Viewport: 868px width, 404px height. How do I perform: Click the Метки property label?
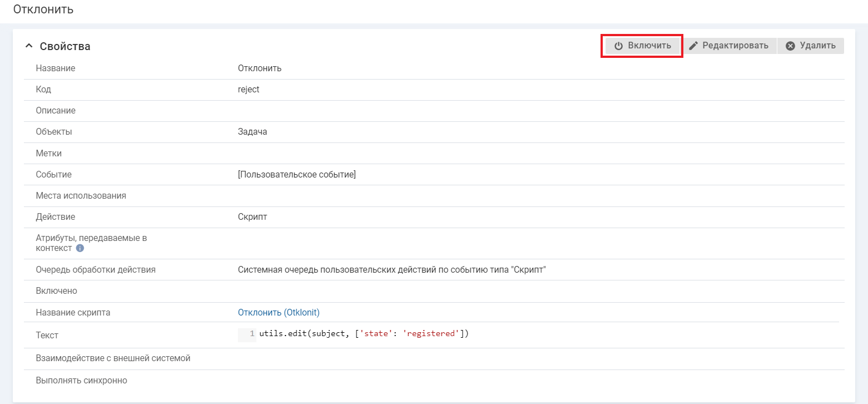pos(49,153)
